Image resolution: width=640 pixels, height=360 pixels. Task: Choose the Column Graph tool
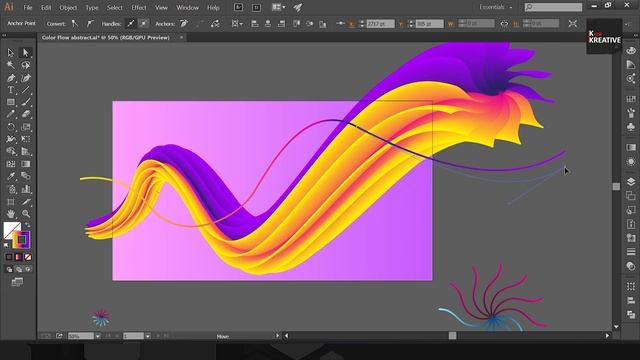coord(26,189)
